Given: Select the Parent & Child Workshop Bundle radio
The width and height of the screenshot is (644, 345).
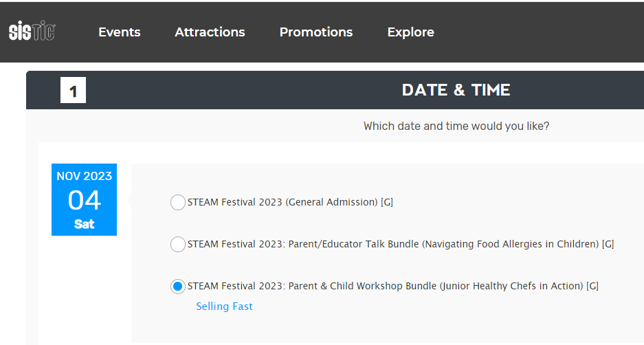Looking at the screenshot, I should coord(178,286).
